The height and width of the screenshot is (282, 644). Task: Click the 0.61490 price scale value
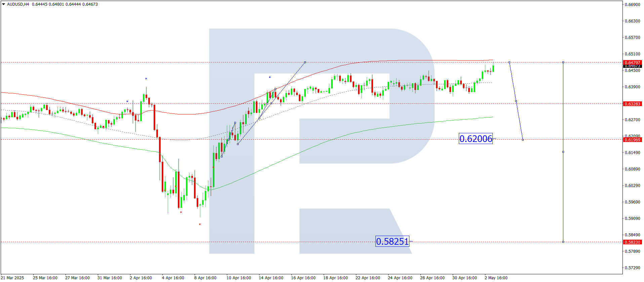[x=632, y=153]
